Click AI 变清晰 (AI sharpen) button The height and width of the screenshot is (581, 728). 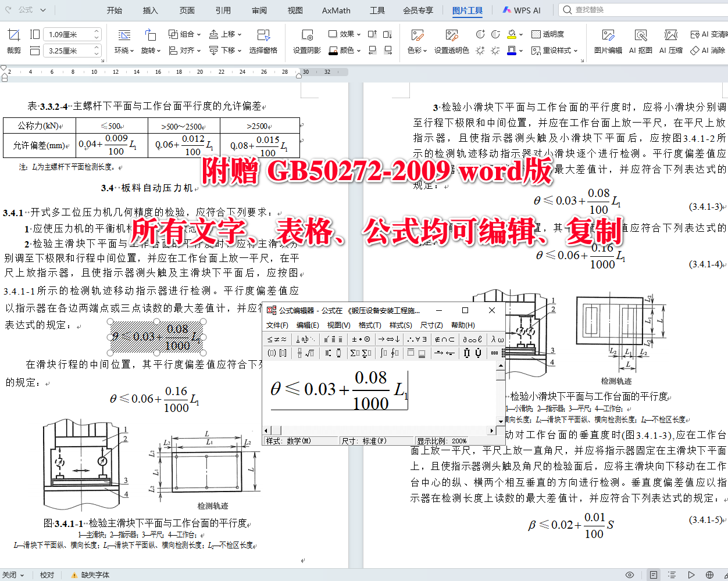(708, 34)
